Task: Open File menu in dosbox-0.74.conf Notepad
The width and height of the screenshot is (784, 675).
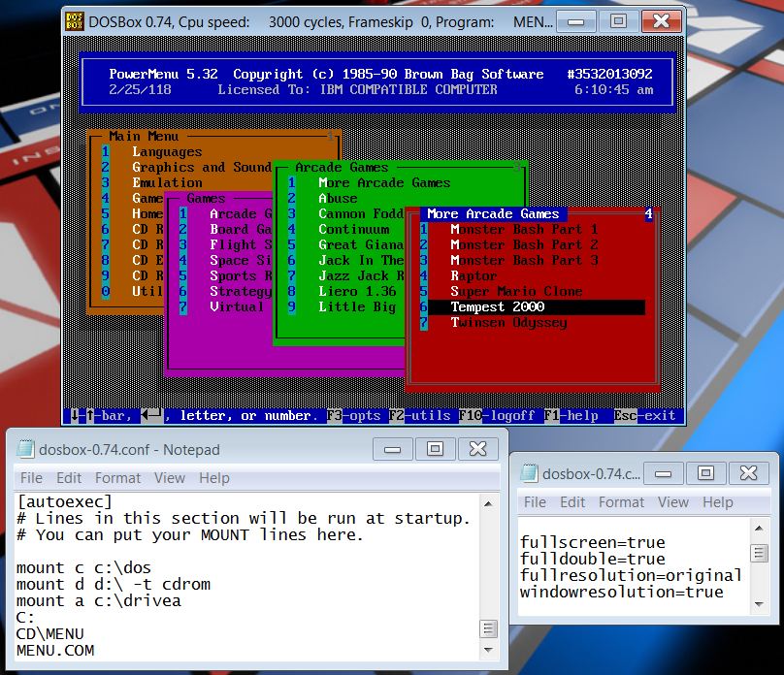Action: (31, 478)
